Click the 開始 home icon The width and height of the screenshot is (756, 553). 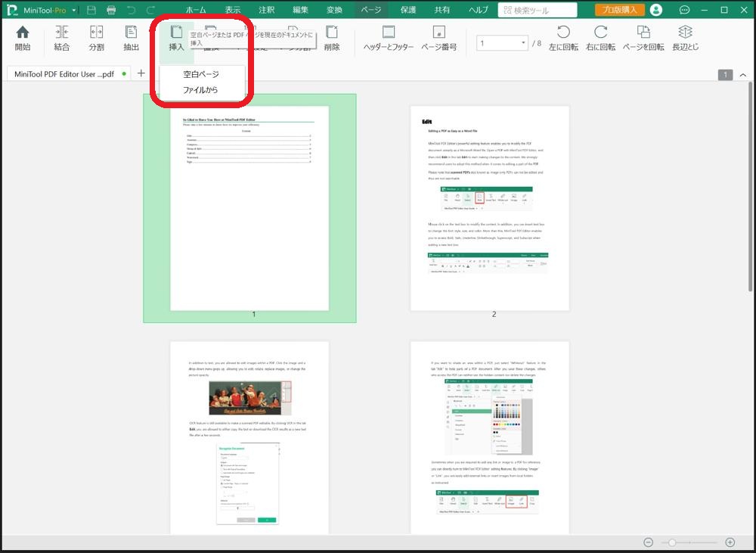coord(23,38)
